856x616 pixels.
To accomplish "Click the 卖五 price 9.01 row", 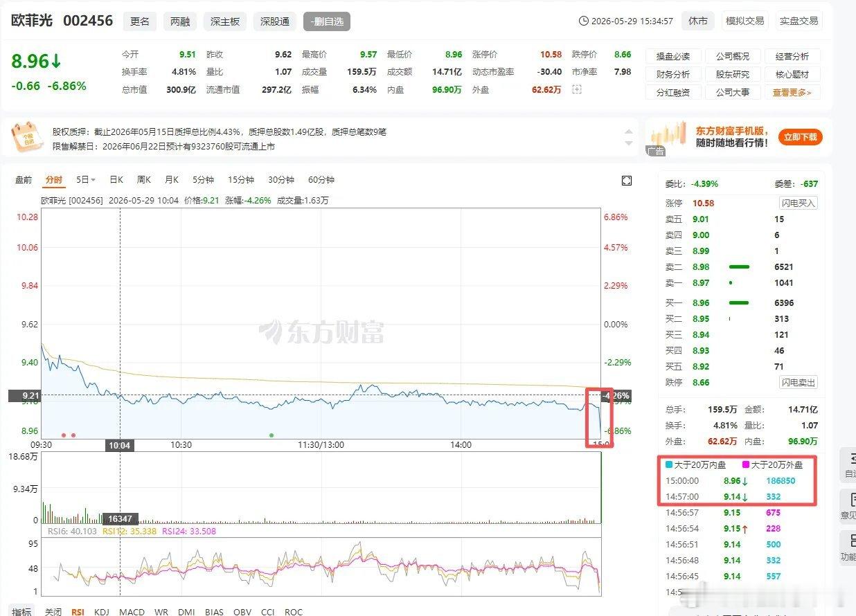I will point(740,219).
